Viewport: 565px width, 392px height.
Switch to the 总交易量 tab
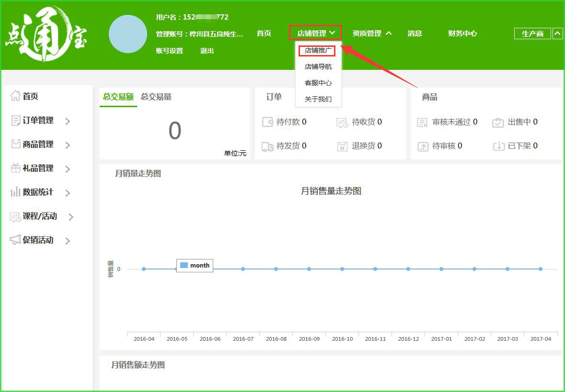(156, 97)
